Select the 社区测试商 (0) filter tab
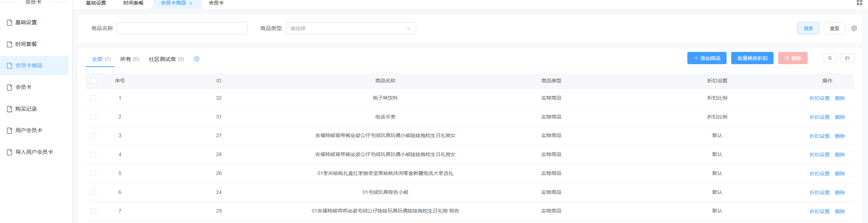The image size is (868, 223). 166,59
